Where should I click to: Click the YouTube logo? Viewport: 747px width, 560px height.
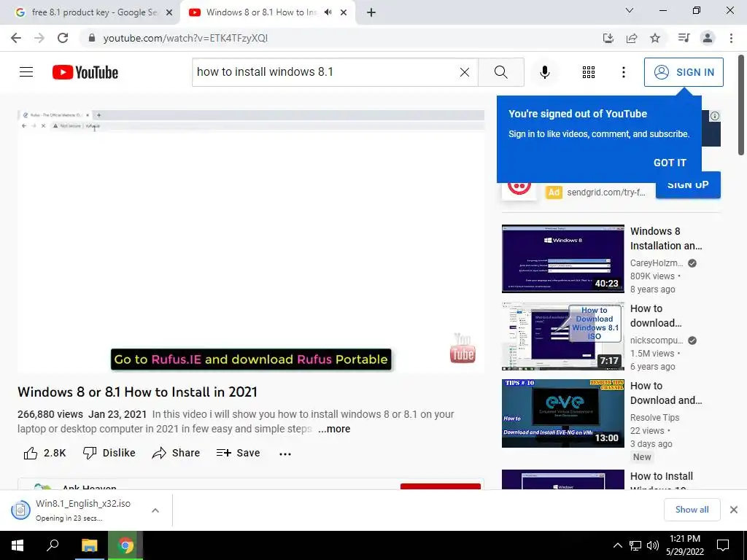coord(85,72)
